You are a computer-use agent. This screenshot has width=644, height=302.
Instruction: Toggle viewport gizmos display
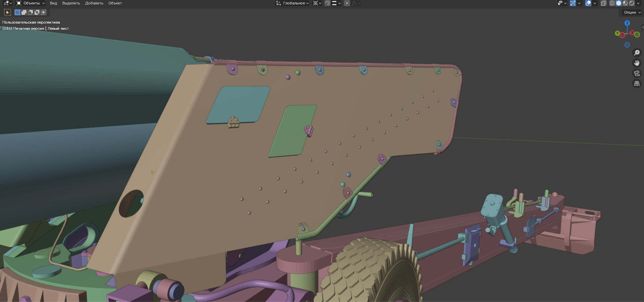pos(572,3)
